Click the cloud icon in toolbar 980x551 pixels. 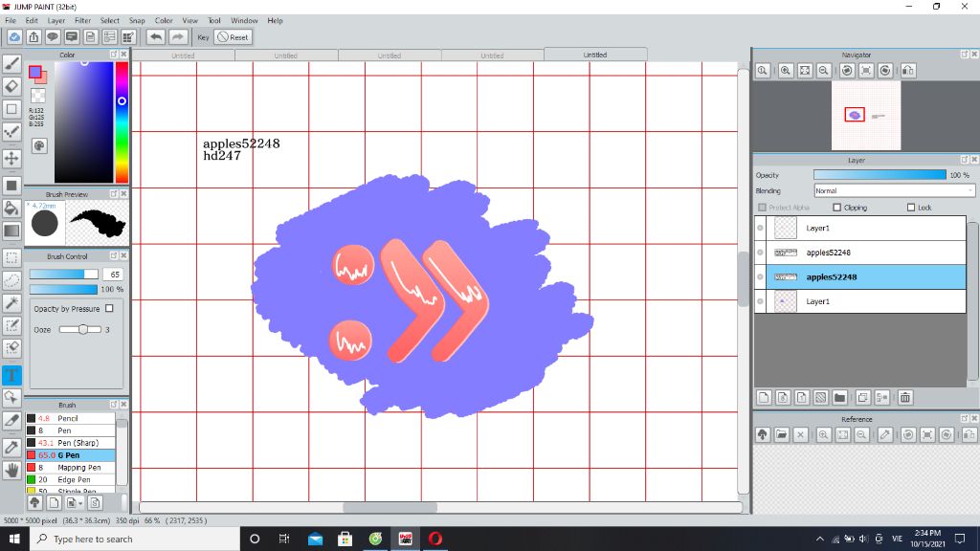tap(14, 37)
